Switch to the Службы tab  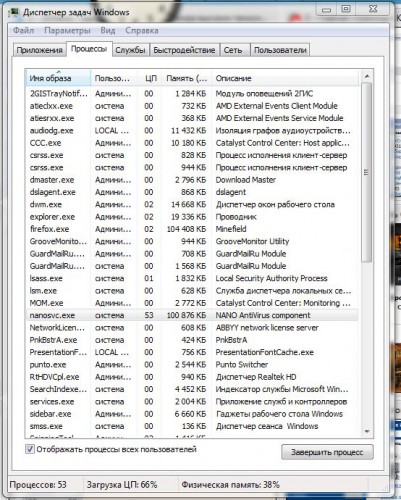tap(130, 50)
